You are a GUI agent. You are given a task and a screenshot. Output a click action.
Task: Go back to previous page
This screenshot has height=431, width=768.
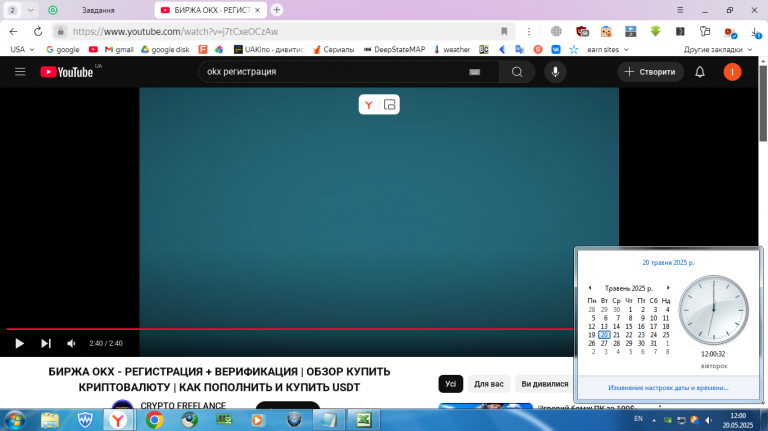(14, 31)
